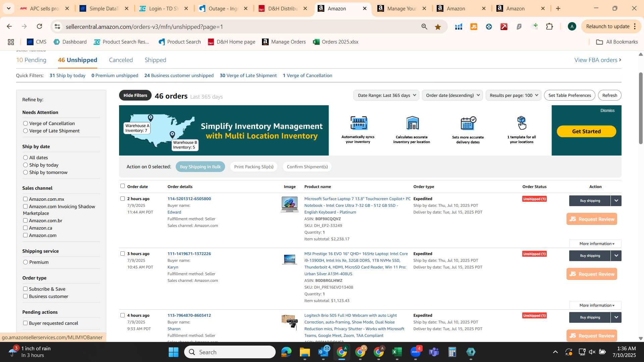Click the Windows taskbar Search box
Image resolution: width=644 pixels, height=362 pixels.
[230, 352]
